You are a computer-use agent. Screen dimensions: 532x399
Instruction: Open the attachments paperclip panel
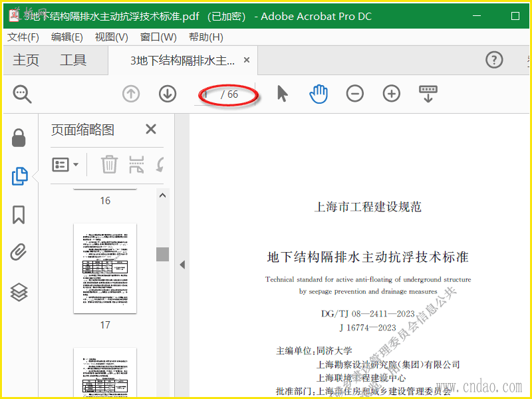[x=19, y=252]
